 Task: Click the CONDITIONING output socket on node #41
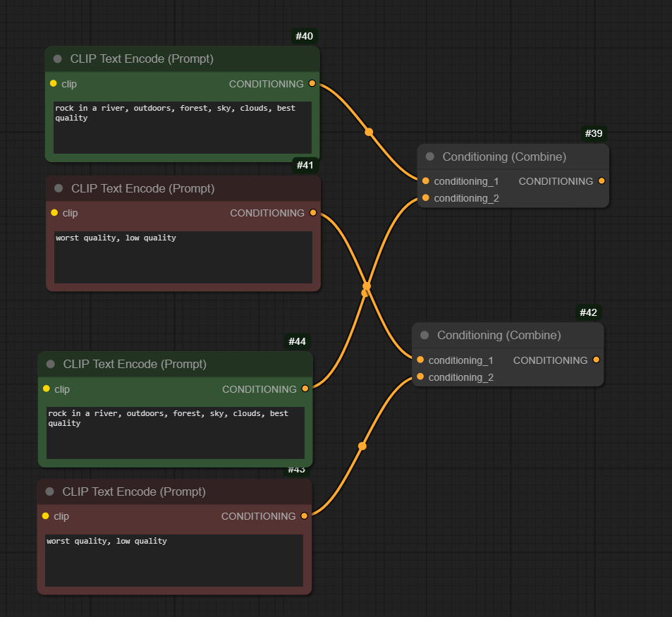(x=312, y=212)
